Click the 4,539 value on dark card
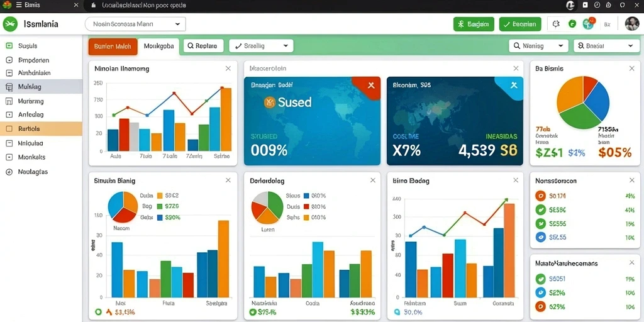Image resolution: width=644 pixels, height=322 pixels. click(477, 151)
